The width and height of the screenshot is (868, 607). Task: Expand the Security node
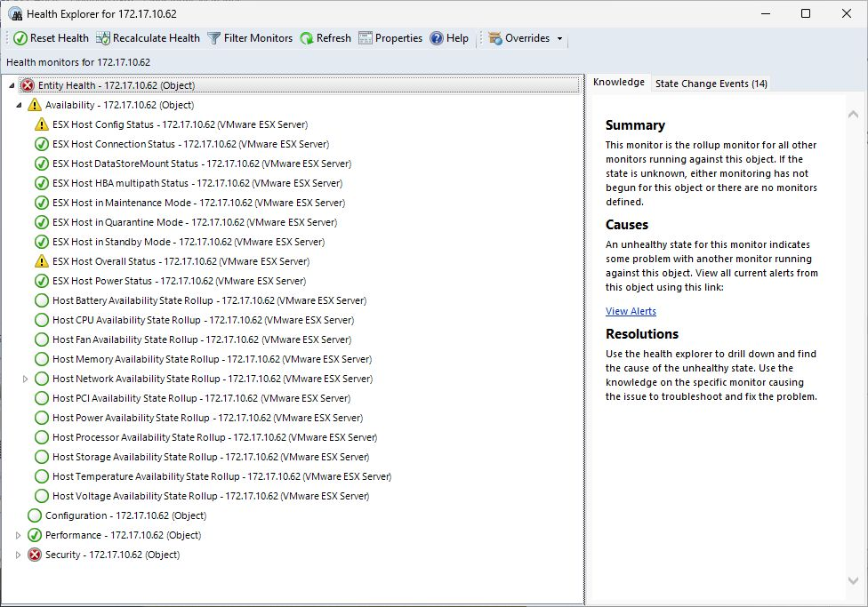pyautogui.click(x=18, y=555)
